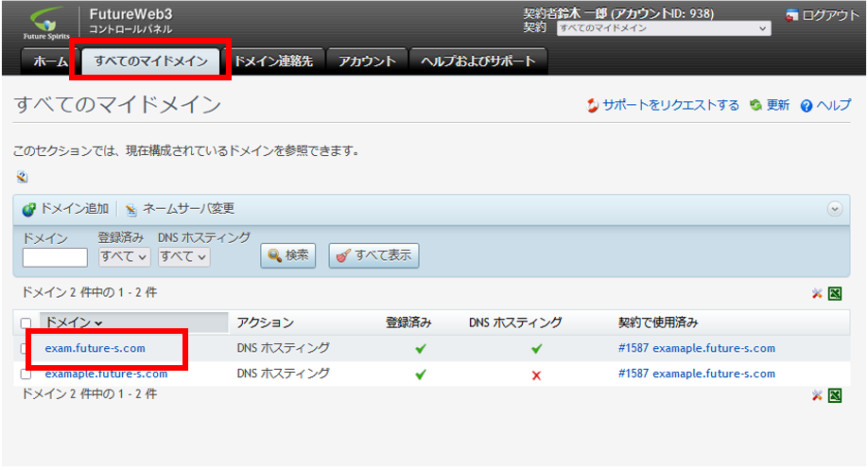
Task: Click the ヘルプ question mark icon
Action: [807, 106]
